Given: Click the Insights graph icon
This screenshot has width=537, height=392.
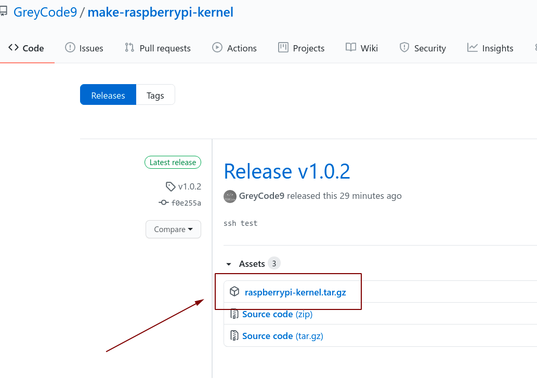Looking at the screenshot, I should point(472,47).
